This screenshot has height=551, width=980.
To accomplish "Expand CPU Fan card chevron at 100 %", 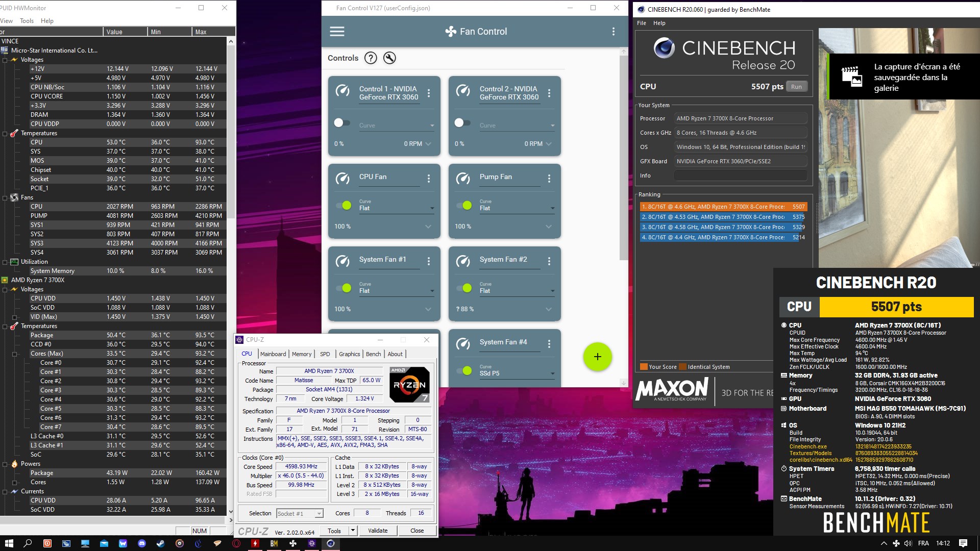I will point(428,227).
